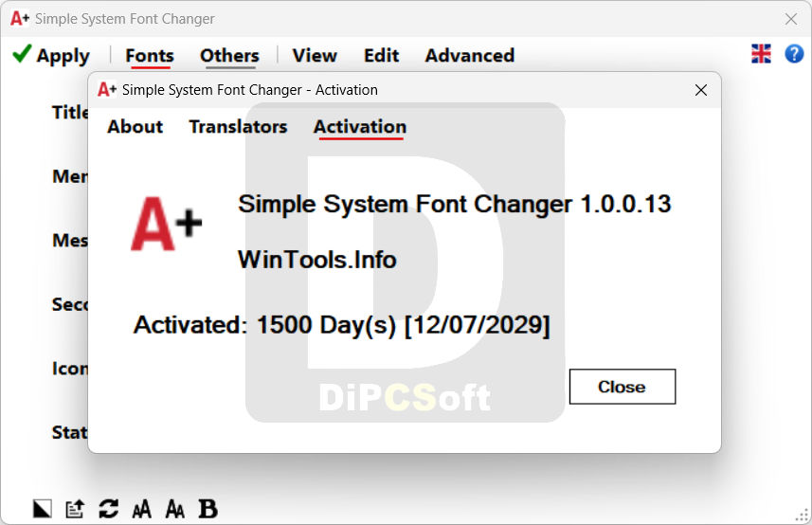Image resolution: width=812 pixels, height=525 pixels.
Task: Click the export settings icon
Action: coord(75,509)
